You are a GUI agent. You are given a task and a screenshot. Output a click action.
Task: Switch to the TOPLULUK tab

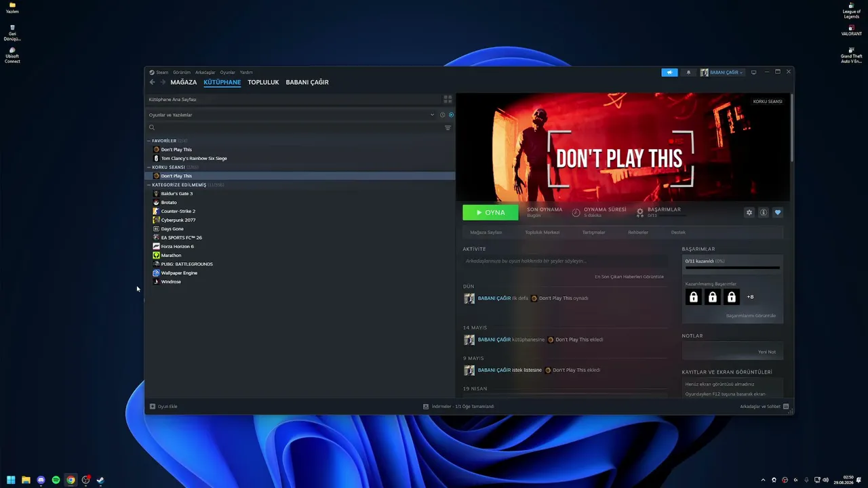[x=263, y=82]
